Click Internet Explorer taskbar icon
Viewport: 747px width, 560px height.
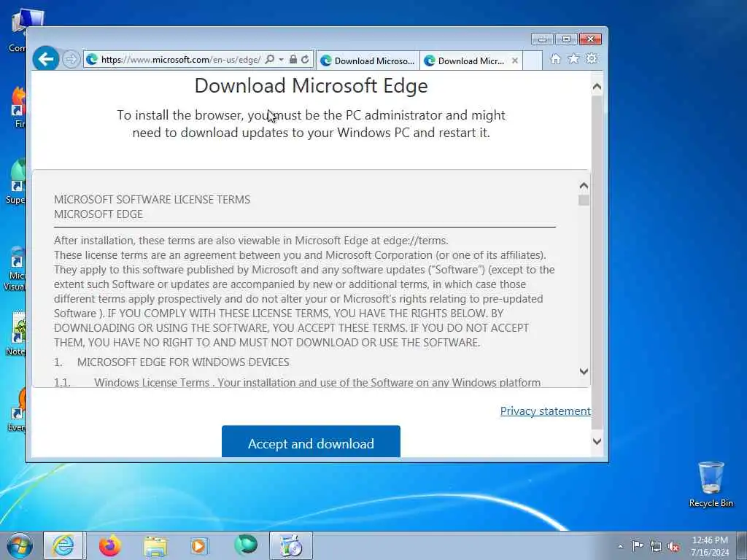(x=63, y=545)
